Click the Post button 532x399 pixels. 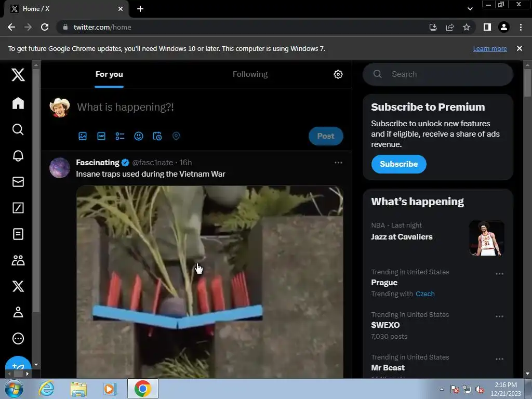pos(326,136)
